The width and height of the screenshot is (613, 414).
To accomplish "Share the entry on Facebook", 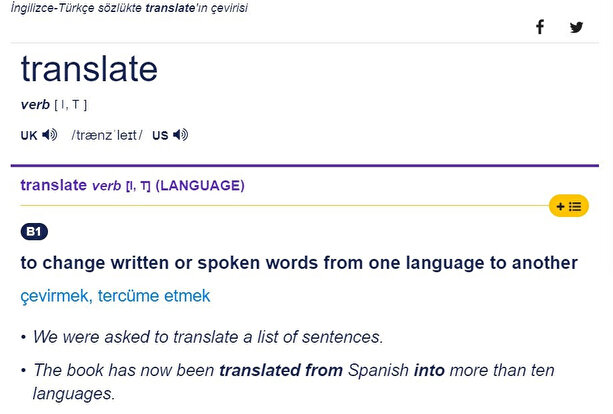I will (540, 27).
